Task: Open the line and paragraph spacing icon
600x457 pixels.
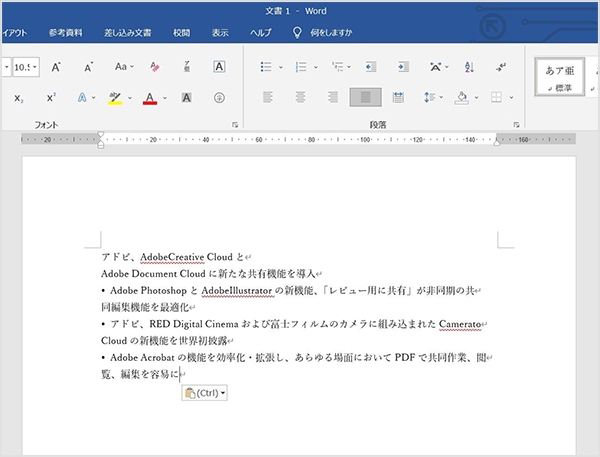Action: pos(429,97)
